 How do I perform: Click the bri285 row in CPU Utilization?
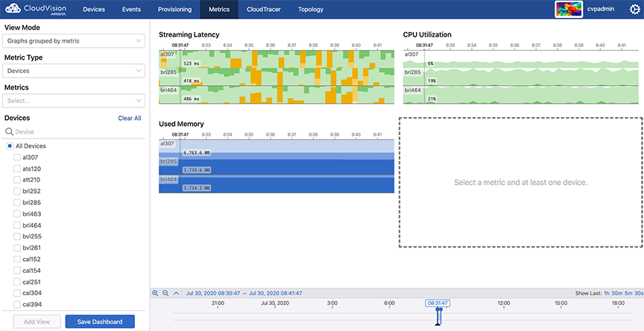[x=521, y=77]
